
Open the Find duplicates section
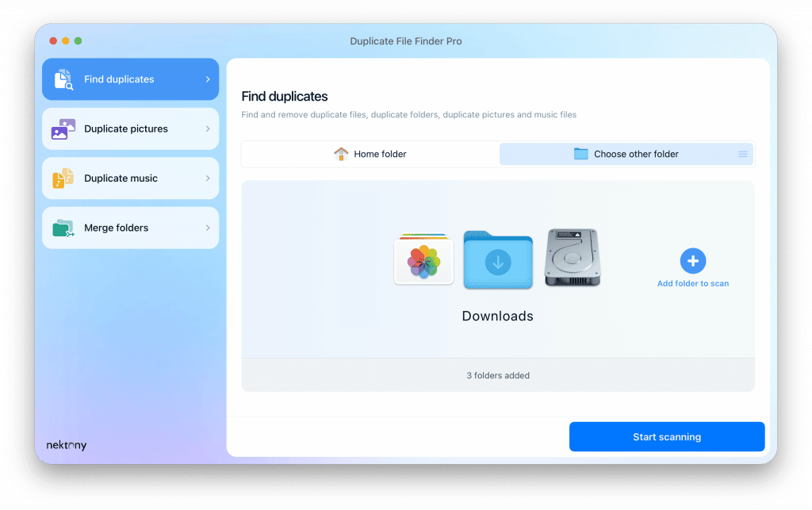pyautogui.click(x=131, y=79)
